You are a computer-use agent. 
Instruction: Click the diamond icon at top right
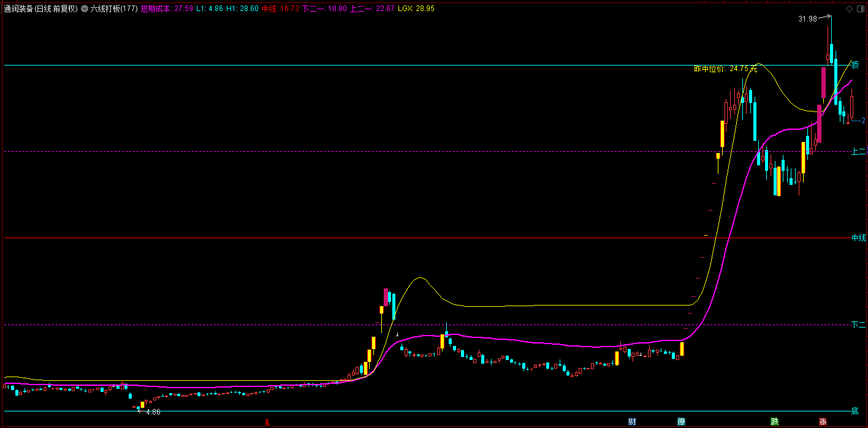[849, 9]
